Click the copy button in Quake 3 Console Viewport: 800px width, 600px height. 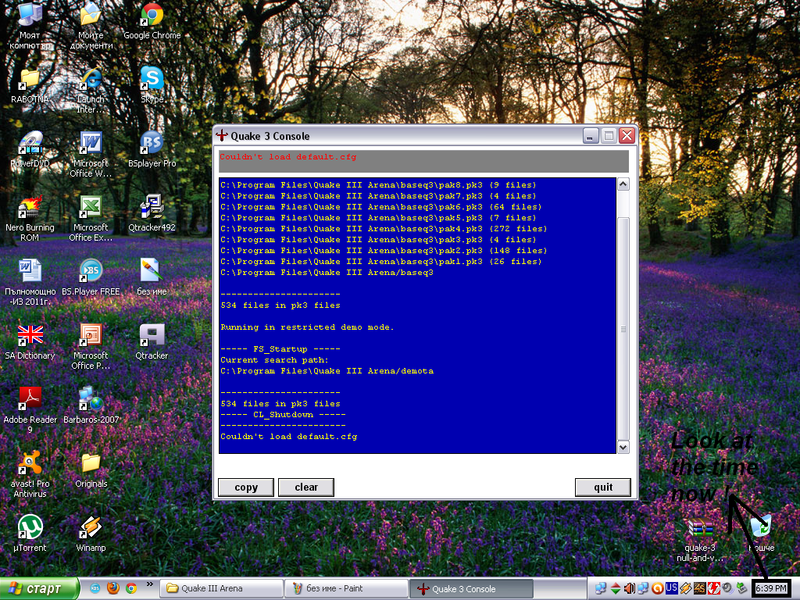(x=246, y=487)
